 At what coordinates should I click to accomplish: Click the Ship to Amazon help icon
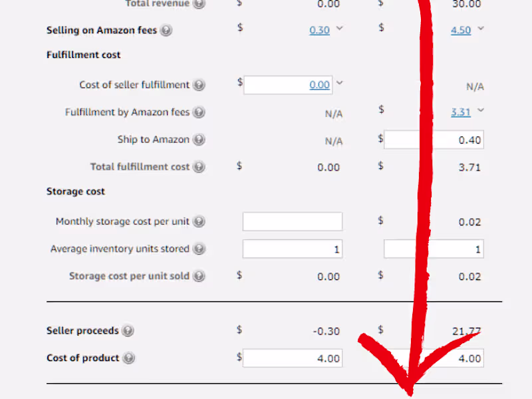point(199,140)
